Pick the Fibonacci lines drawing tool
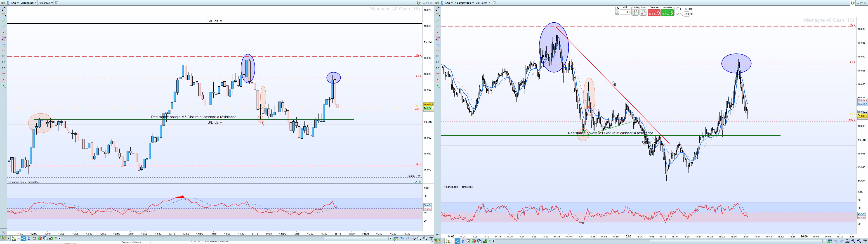Image resolution: width=868 pixels, height=244 pixels. click(x=4, y=15)
